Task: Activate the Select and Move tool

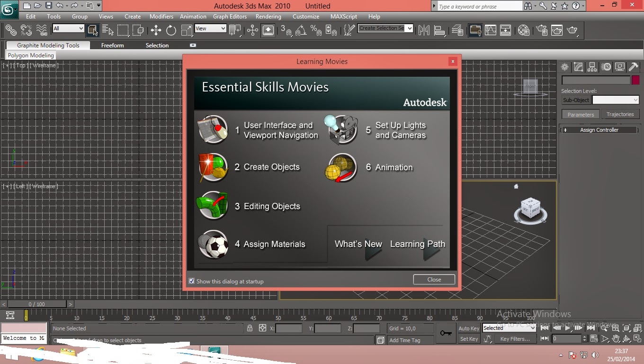Action: pos(156,30)
